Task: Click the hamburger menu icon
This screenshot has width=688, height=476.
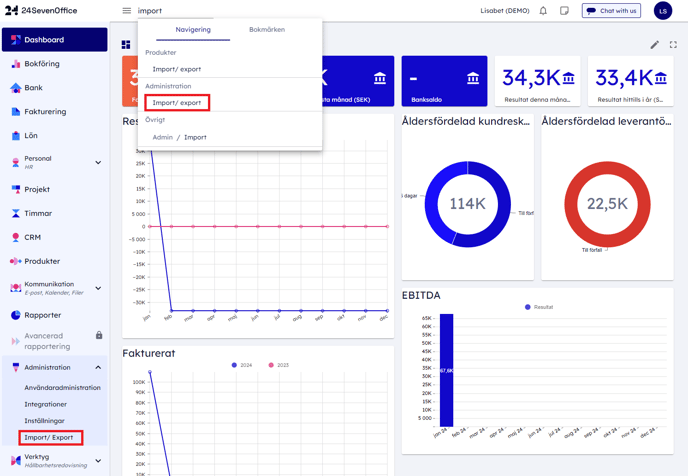Action: click(127, 11)
